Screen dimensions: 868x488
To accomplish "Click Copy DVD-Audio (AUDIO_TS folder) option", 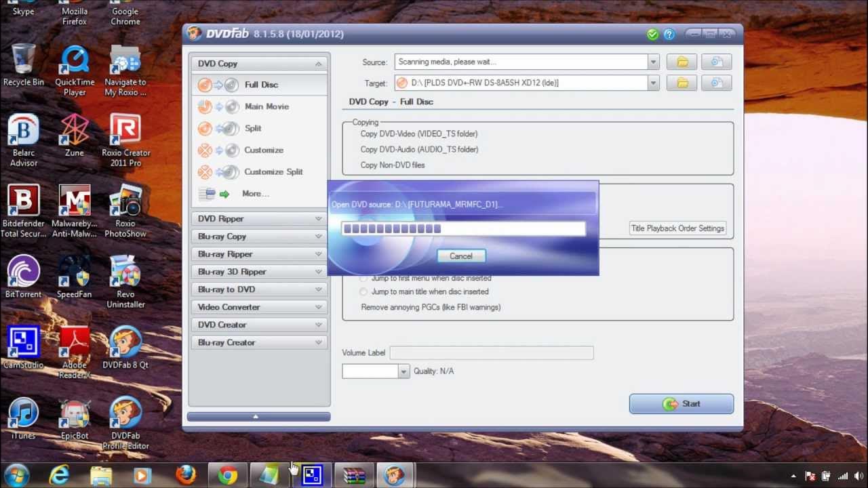I will point(419,150).
